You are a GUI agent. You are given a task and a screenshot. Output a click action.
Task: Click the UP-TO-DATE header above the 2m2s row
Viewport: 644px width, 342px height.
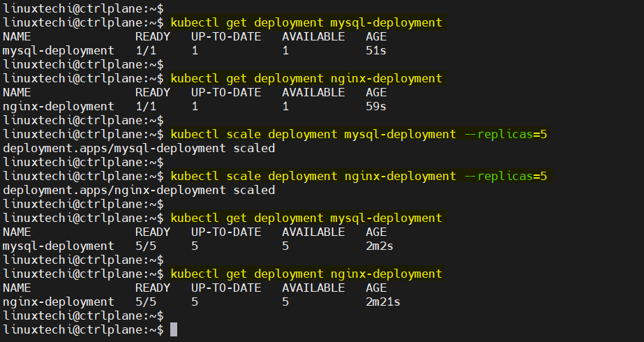pyautogui.click(x=226, y=232)
